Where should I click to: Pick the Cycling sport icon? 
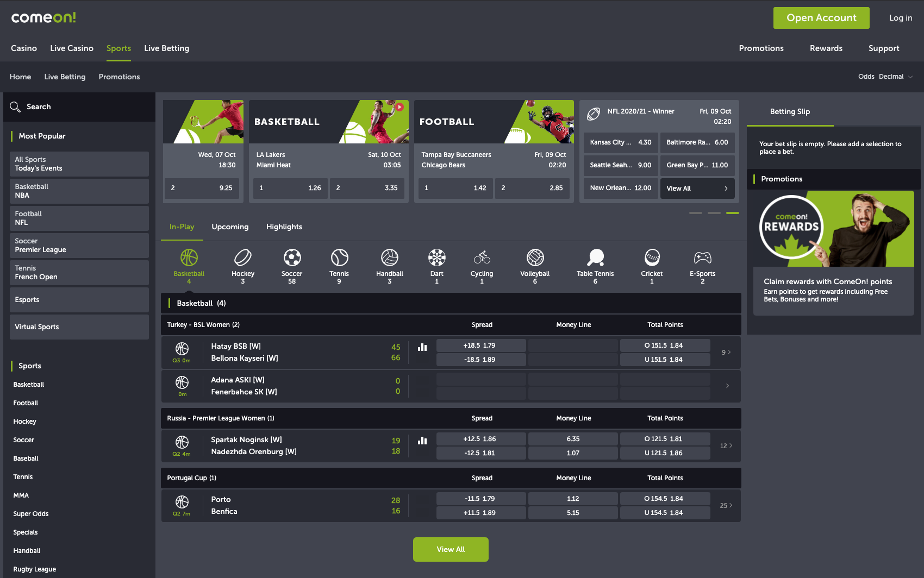coord(482,257)
